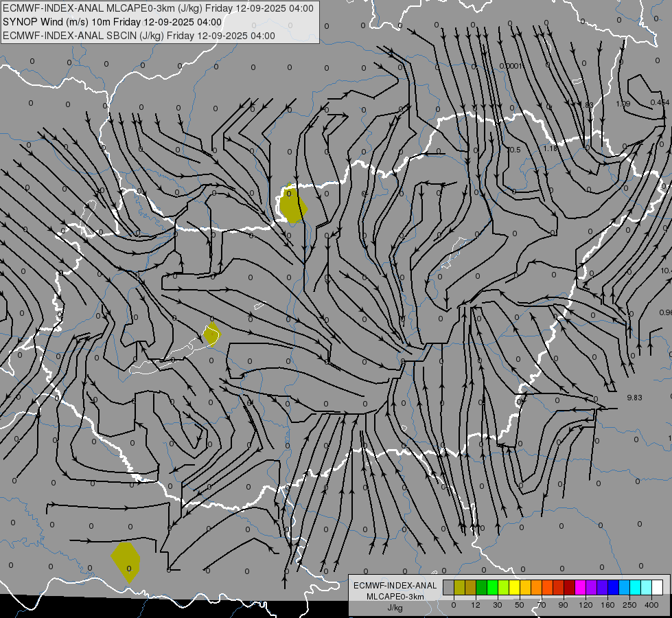
Task: Click legend scale value 400
Action: pyautogui.click(x=651, y=605)
